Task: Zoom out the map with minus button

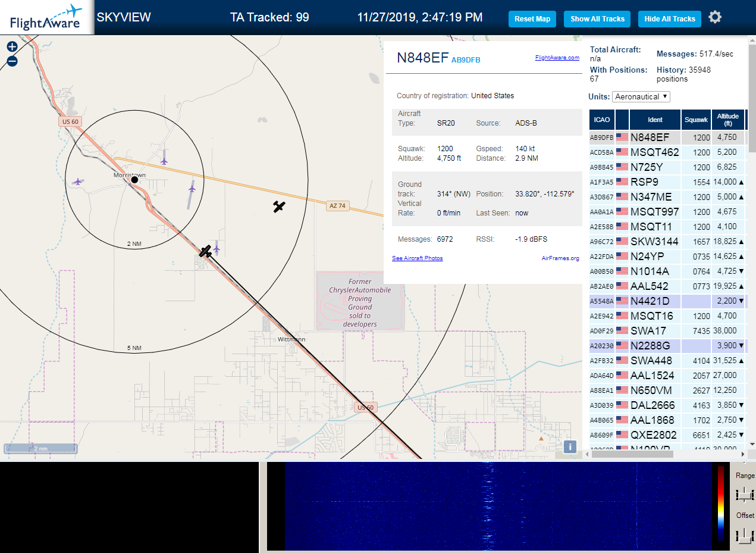Action: coord(12,61)
